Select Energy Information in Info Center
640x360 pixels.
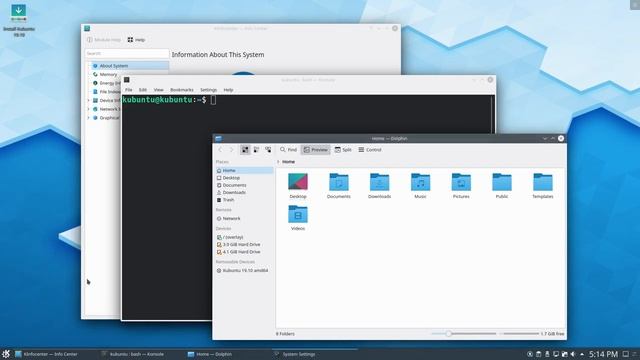(106, 83)
